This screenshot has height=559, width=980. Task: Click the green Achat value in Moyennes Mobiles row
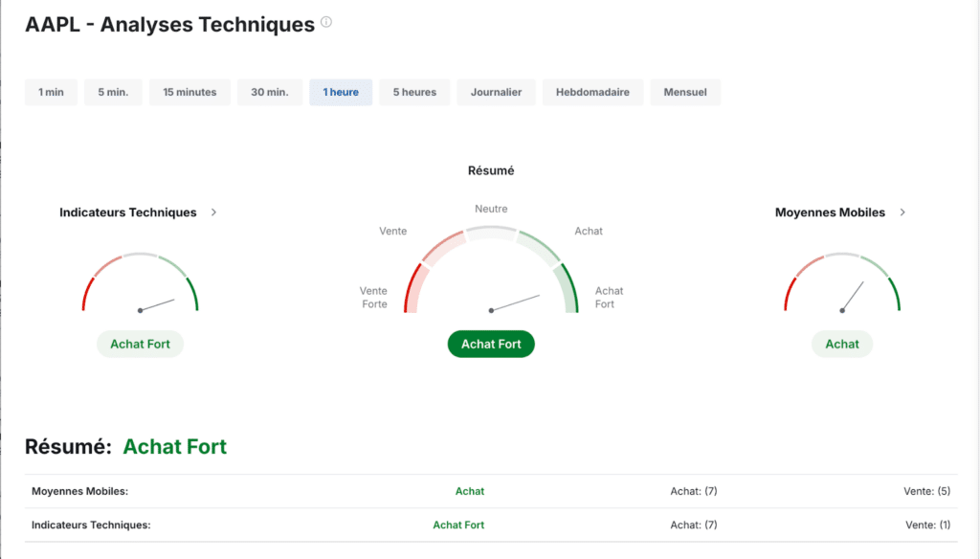point(470,491)
